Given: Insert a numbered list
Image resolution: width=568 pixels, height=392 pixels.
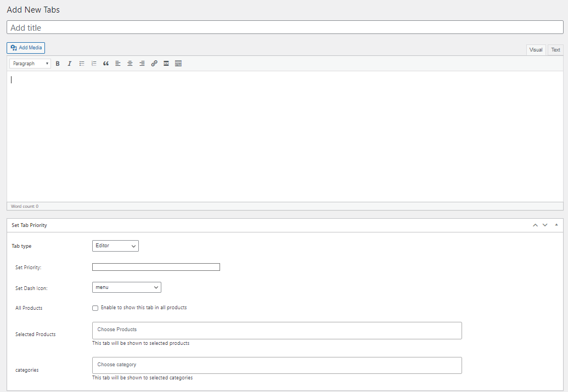Looking at the screenshot, I should [x=94, y=64].
